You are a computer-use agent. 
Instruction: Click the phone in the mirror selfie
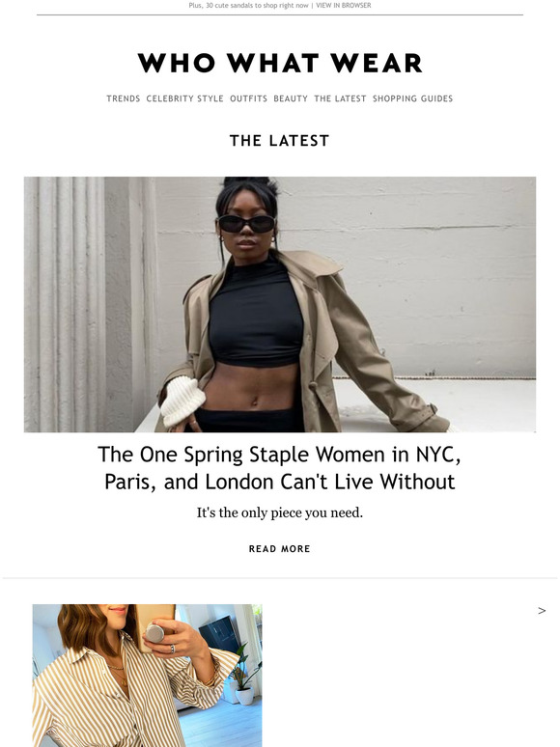[x=154, y=627]
